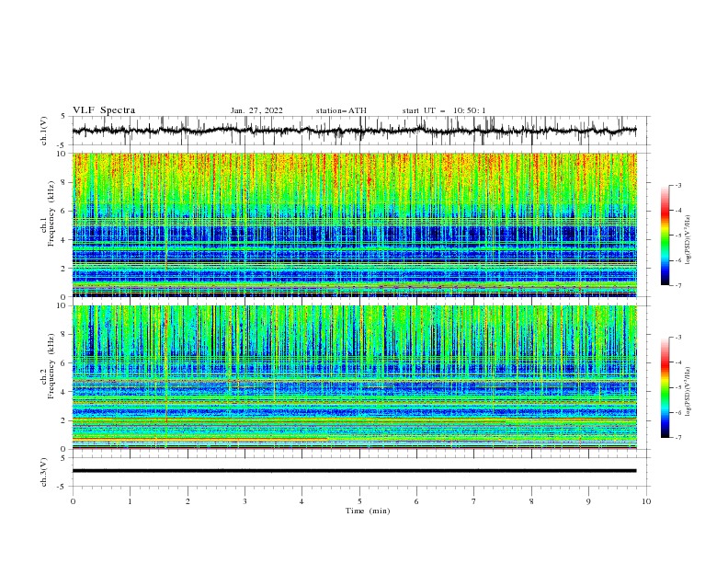Select the "Time (min)" axis label

tap(368, 511)
